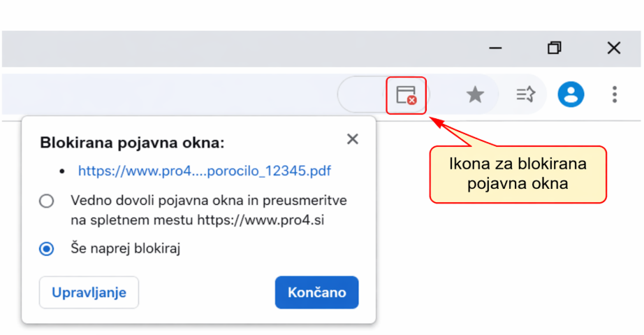Restore down the browser window

pos(555,48)
